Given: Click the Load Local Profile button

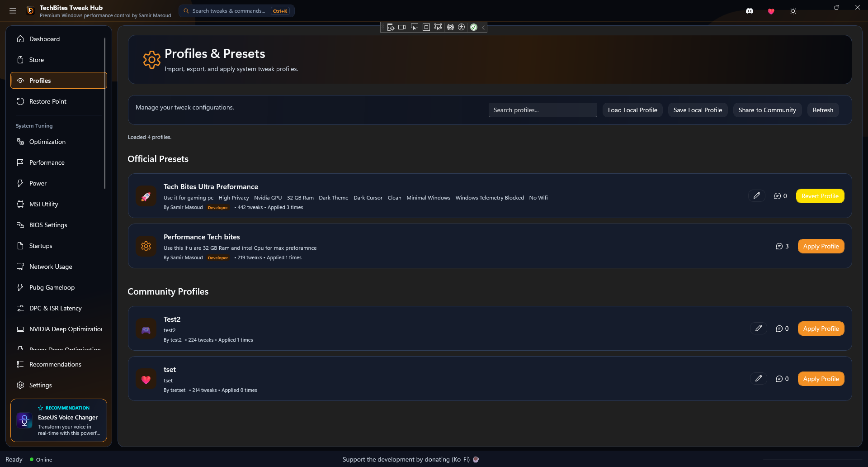Looking at the screenshot, I should point(632,110).
